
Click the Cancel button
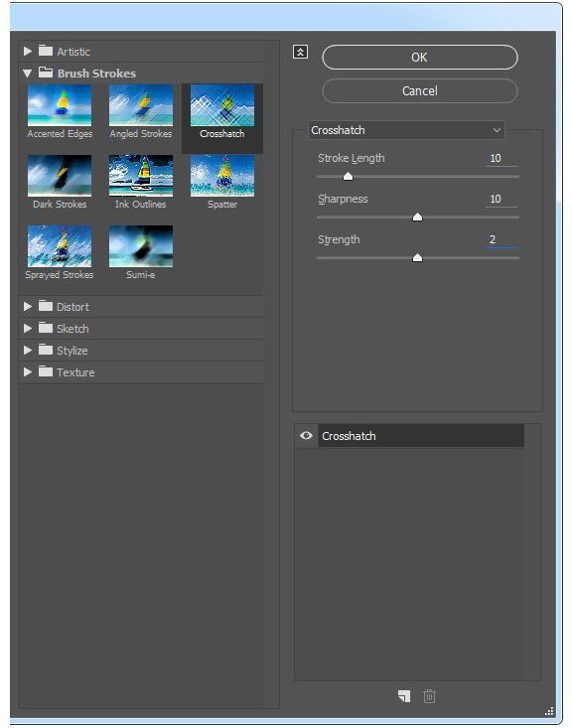pyautogui.click(x=420, y=90)
